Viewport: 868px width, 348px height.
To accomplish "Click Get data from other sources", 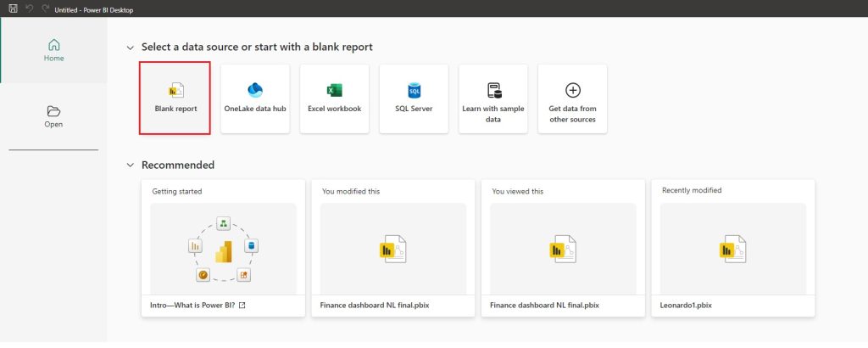I will point(572,98).
